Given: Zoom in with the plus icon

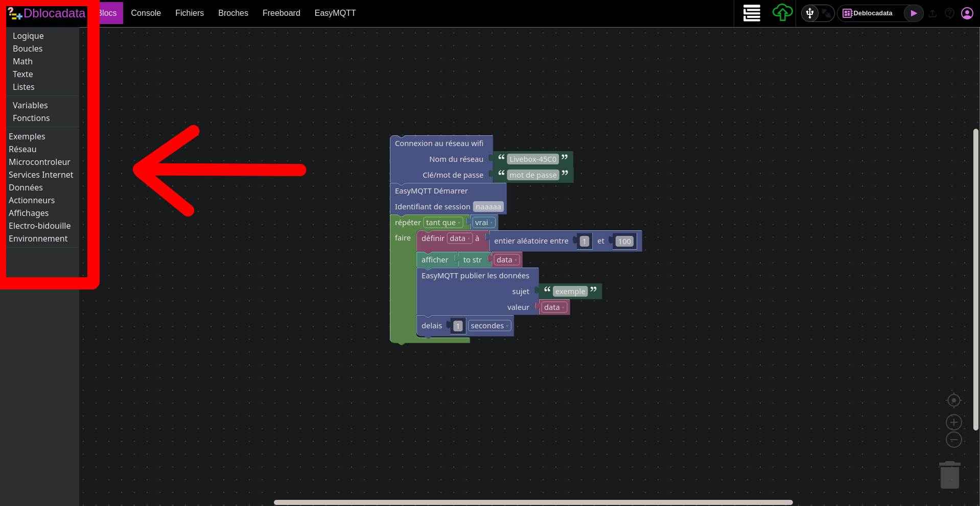Looking at the screenshot, I should tap(953, 422).
